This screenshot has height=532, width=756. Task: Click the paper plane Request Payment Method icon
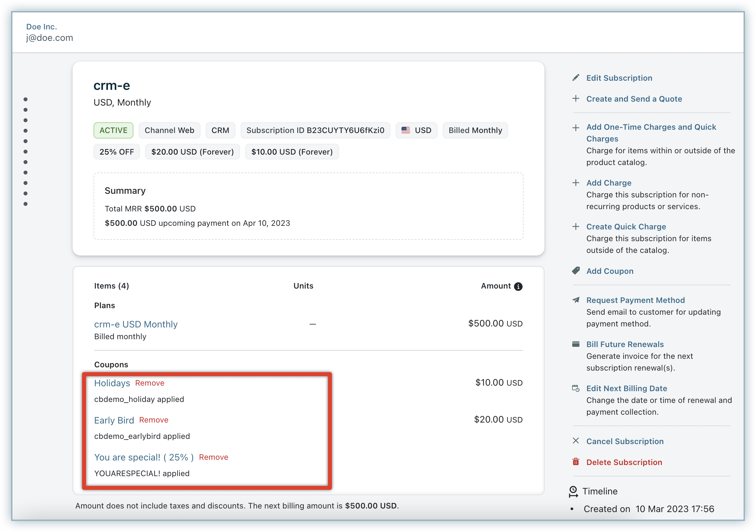tap(576, 300)
